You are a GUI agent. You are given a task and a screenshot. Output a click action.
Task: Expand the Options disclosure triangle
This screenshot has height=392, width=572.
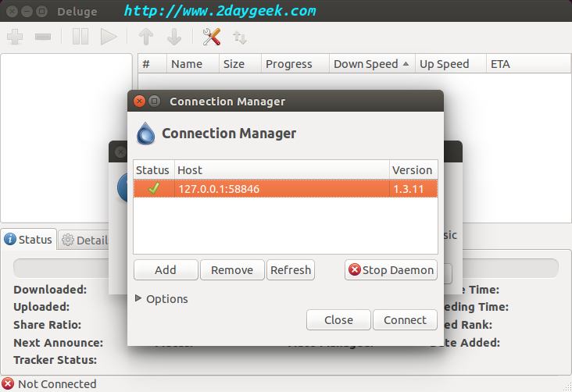pos(139,298)
